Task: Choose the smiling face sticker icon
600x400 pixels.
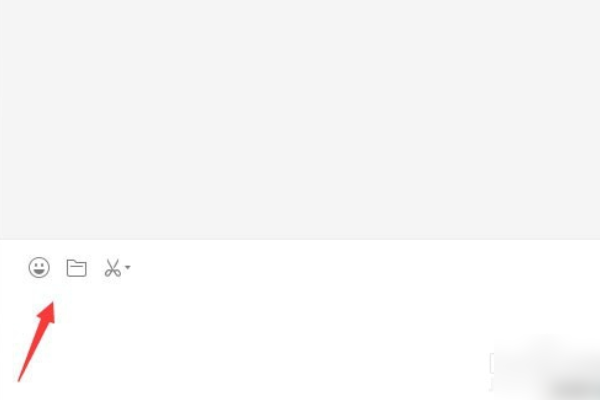Action: coord(39,267)
